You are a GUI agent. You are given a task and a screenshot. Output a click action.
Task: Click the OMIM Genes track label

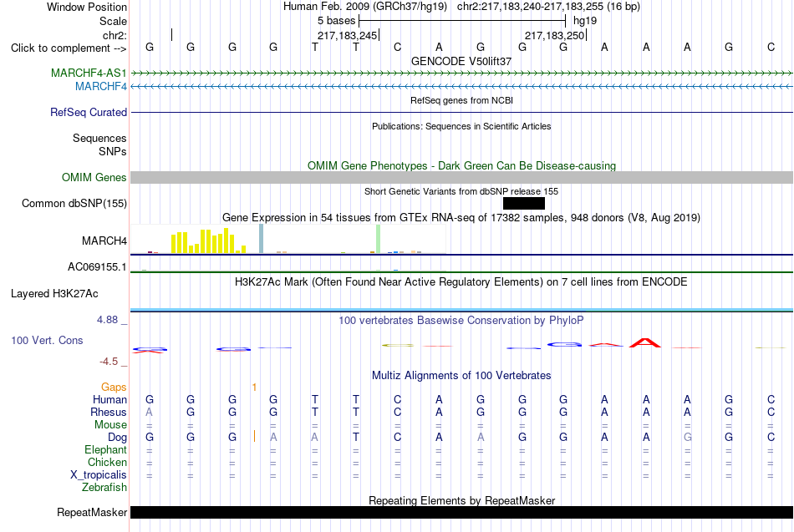[94, 178]
